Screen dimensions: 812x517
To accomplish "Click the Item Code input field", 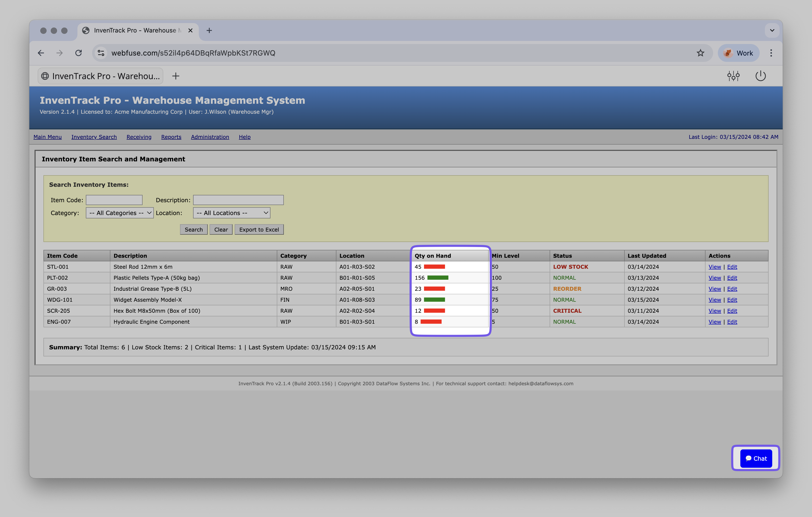I will 114,200.
